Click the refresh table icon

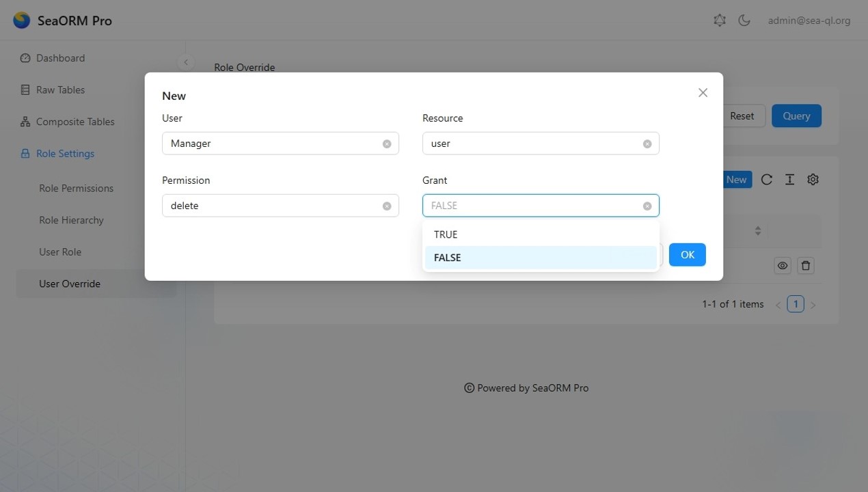[767, 180]
